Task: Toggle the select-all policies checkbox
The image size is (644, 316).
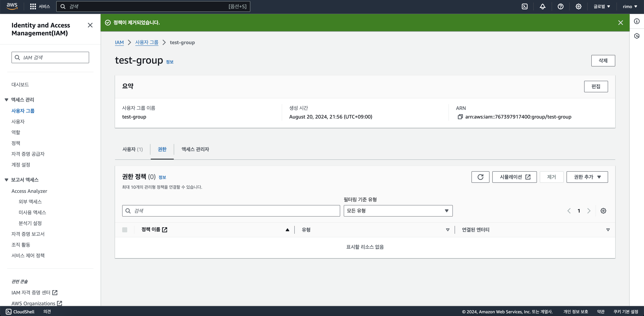Action: point(125,230)
